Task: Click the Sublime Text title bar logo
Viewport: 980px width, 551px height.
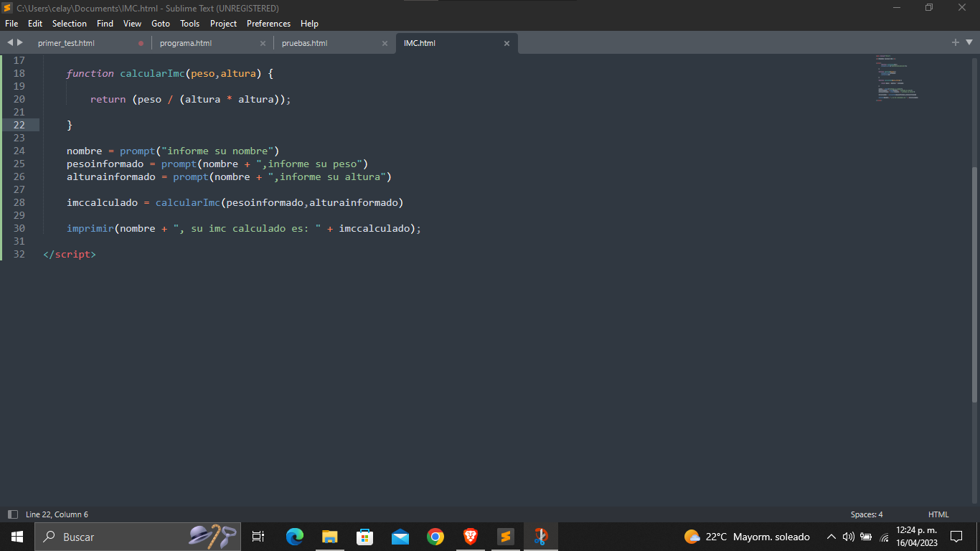Action: point(7,8)
